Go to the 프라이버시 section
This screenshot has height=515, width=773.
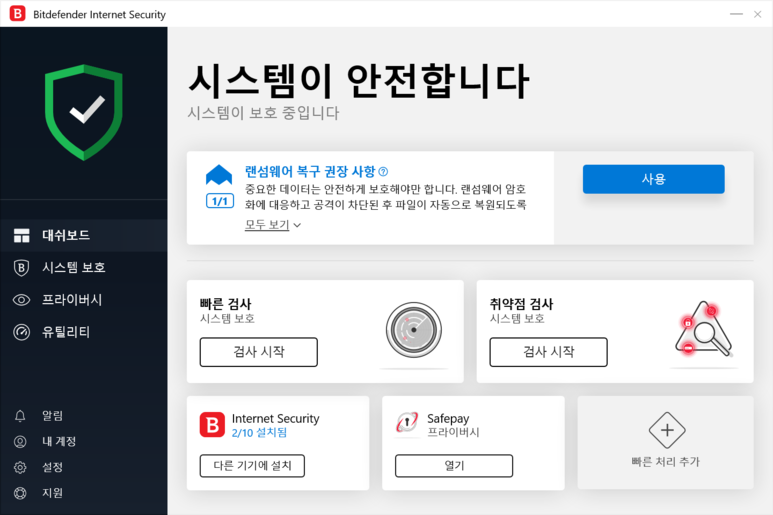click(84, 300)
